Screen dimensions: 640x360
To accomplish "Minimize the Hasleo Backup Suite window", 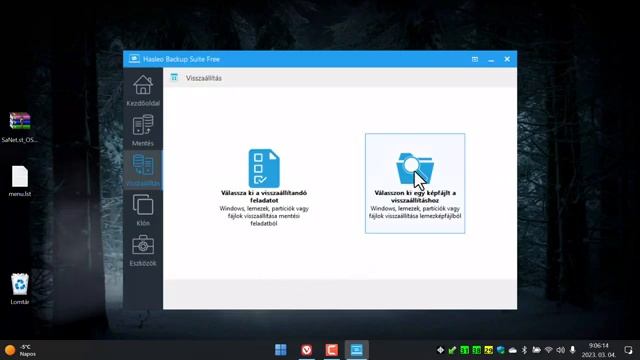I will pos(491,60).
